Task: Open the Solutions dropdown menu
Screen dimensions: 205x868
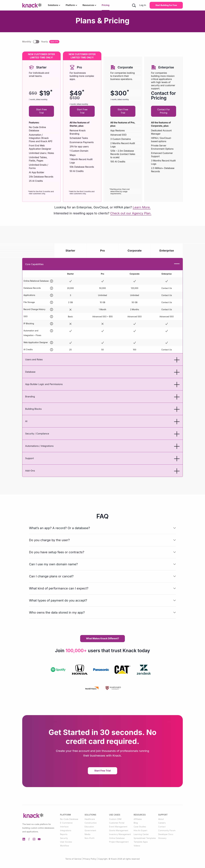Action: pyautogui.click(x=54, y=5)
